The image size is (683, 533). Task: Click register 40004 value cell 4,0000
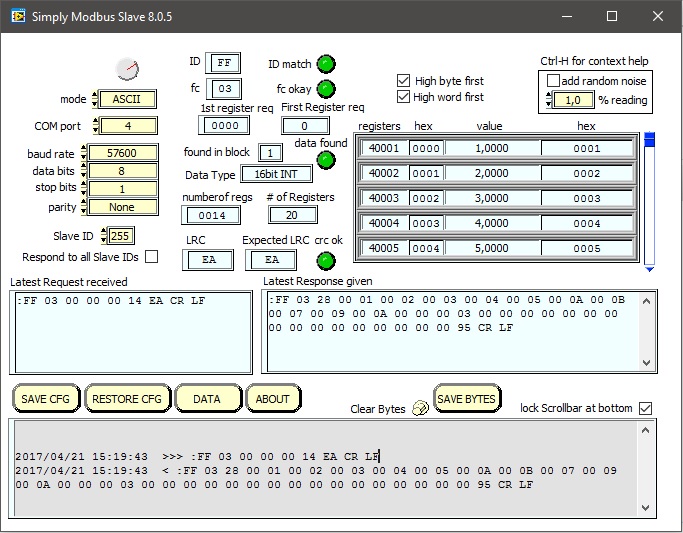[493, 223]
